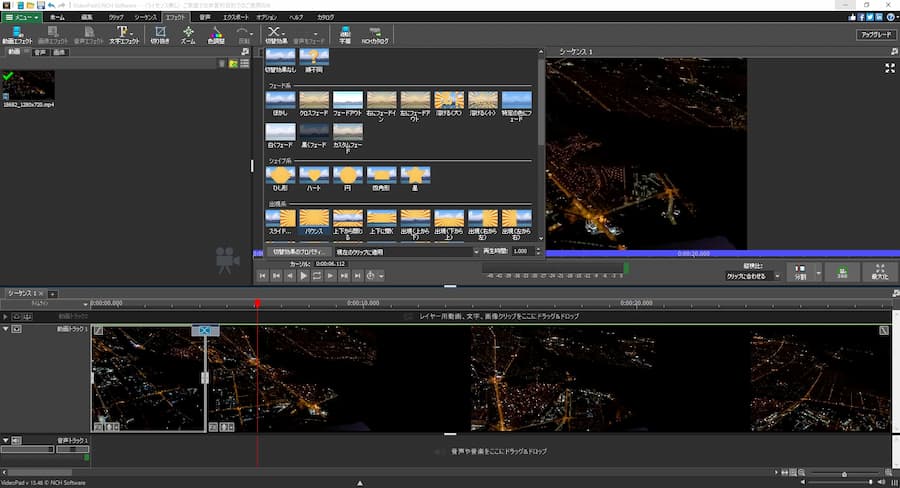Screen dimensions: 900x488
Task: Switch to the 音声 ribbon tab
Action: 204,17
